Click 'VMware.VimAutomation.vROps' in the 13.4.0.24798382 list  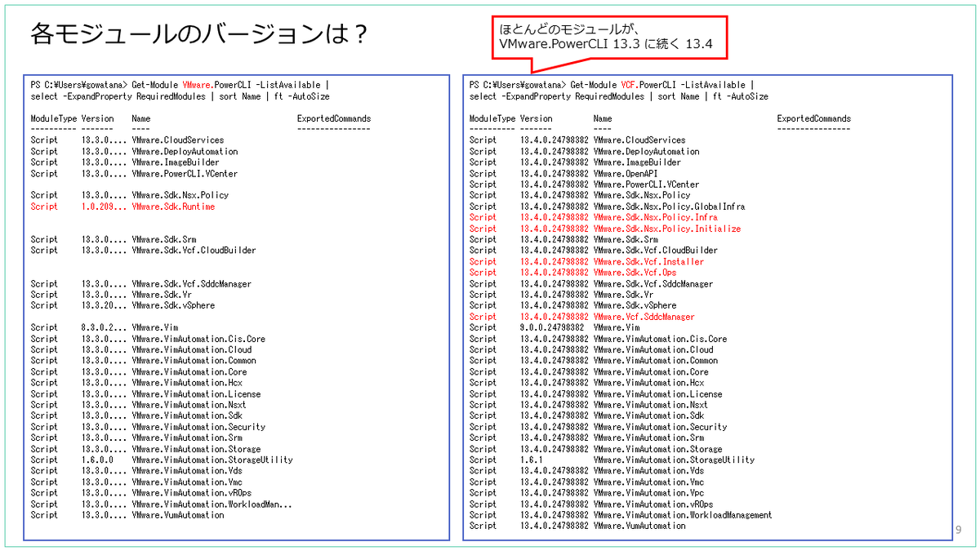[653, 504]
